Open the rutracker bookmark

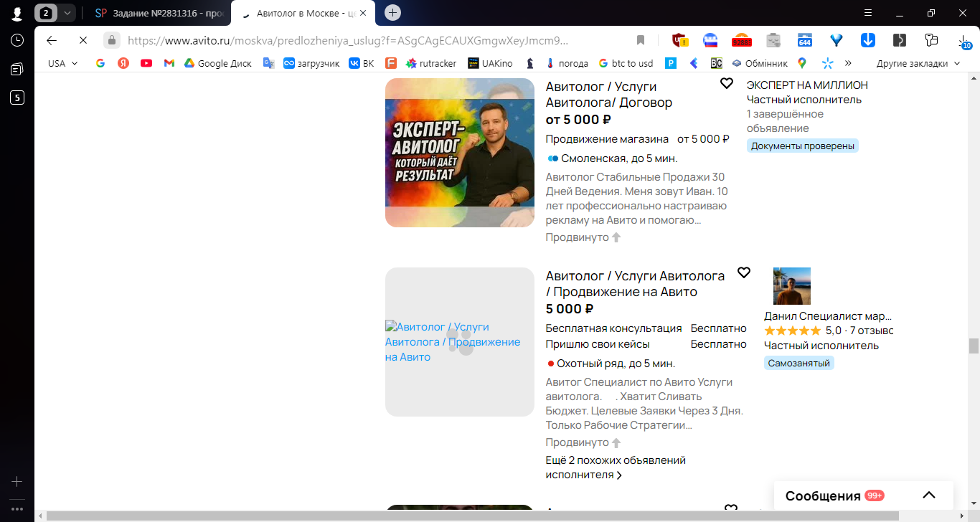[x=431, y=63]
